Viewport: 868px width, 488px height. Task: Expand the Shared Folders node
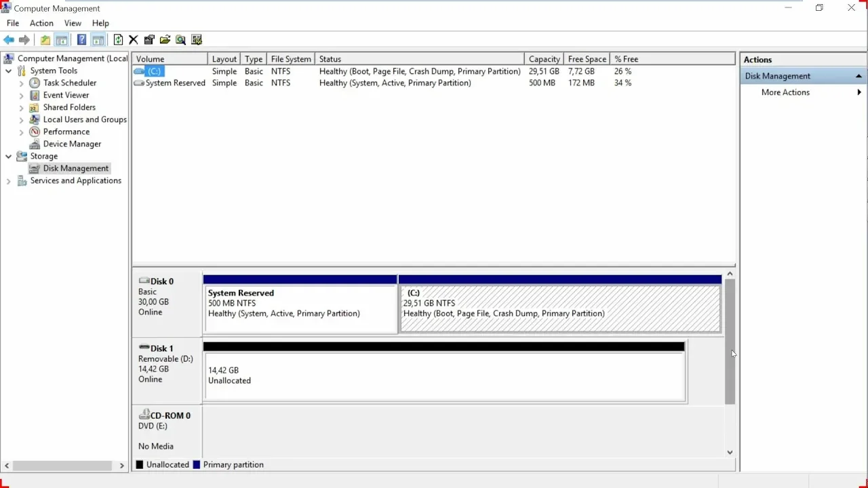21,107
